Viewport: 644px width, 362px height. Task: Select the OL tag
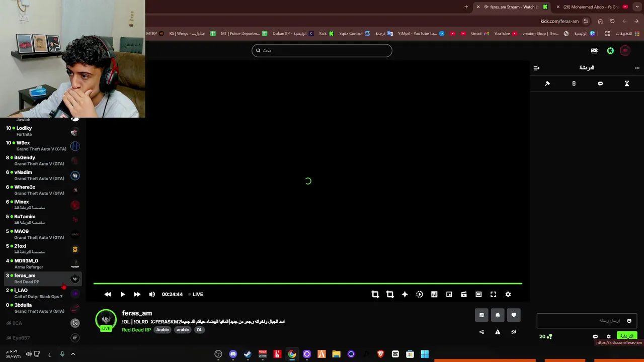(x=199, y=330)
